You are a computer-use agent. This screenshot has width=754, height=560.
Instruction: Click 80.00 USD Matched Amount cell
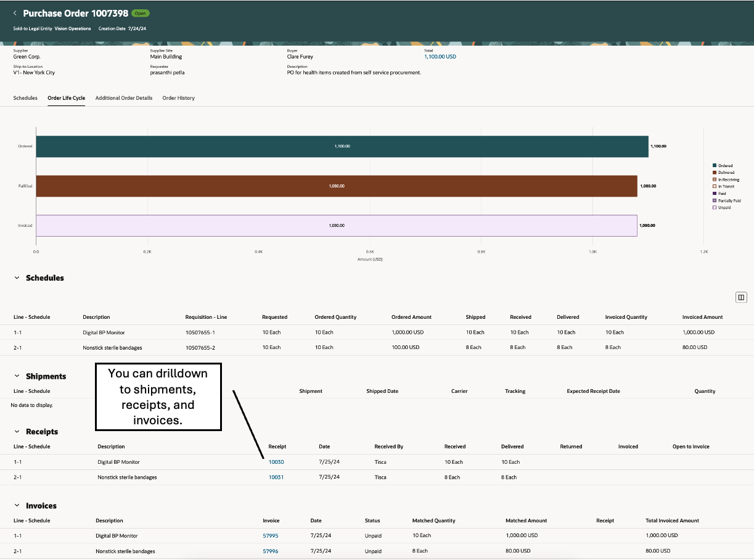pos(519,551)
